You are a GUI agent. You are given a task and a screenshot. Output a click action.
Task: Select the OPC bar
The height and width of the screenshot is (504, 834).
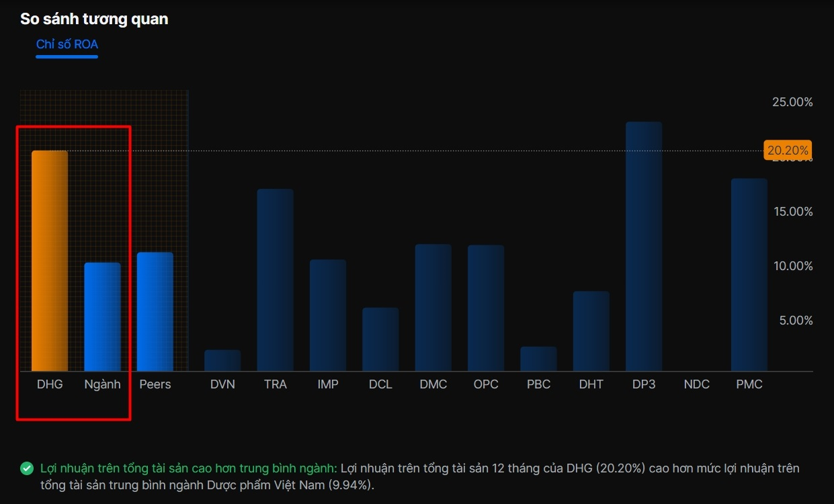486,308
